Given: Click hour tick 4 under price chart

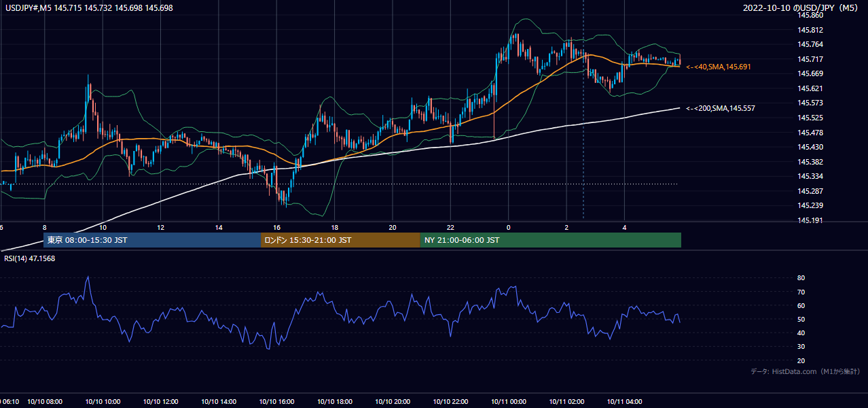Looking at the screenshot, I should point(624,228).
